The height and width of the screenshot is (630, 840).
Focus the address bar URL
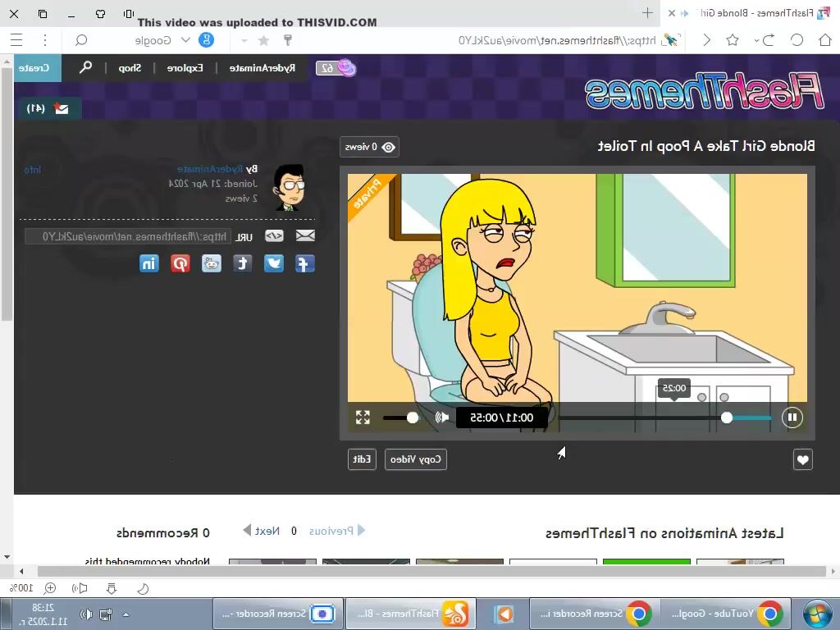(557, 41)
